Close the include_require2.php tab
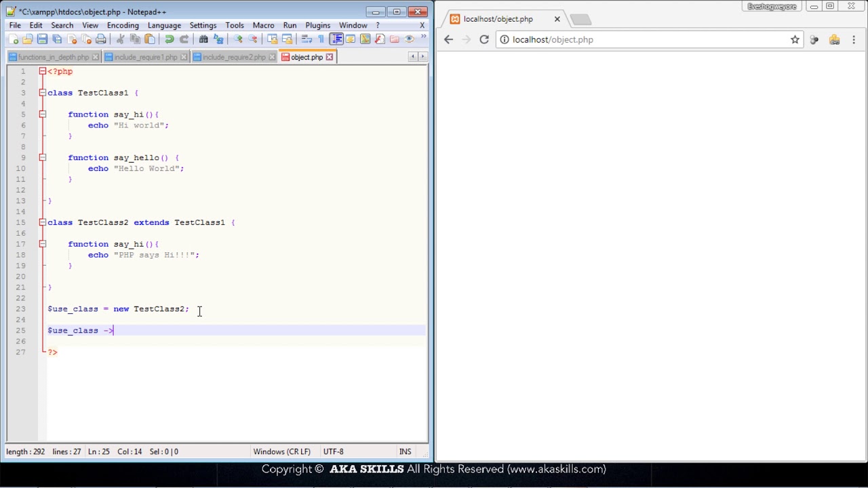The width and height of the screenshot is (868, 488). (x=272, y=57)
